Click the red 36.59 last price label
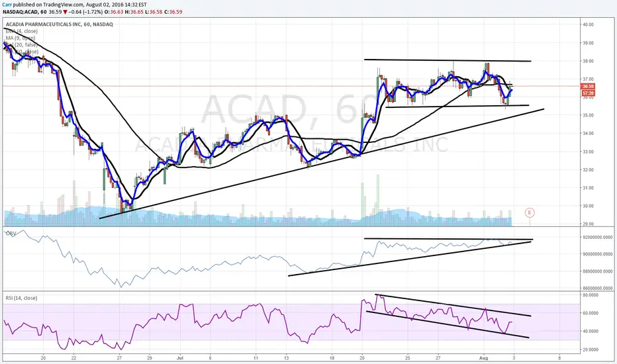Image resolution: width=617 pixels, height=364 pixels. point(588,86)
